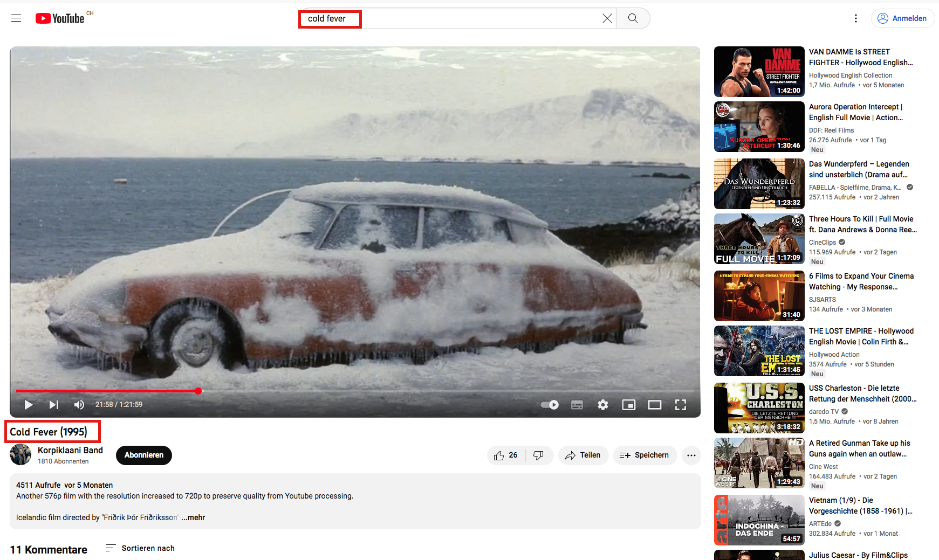Enable miniplayer mode

[x=628, y=405]
